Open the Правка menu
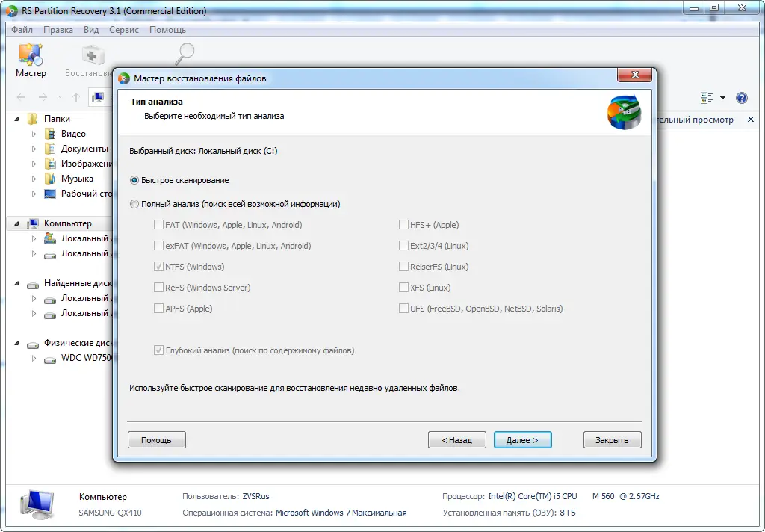Image resolution: width=765 pixels, height=532 pixels. pos(58,30)
